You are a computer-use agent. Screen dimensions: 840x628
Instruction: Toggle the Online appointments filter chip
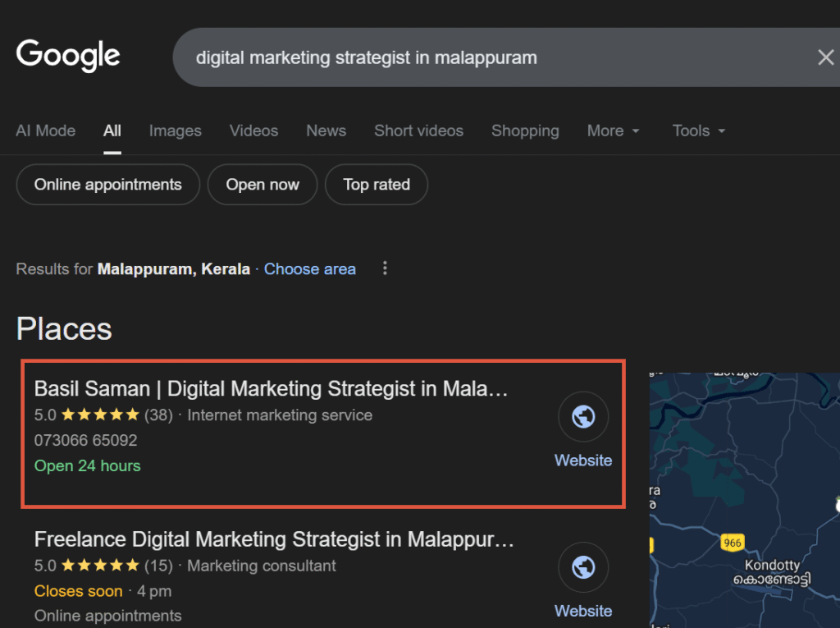[107, 185]
